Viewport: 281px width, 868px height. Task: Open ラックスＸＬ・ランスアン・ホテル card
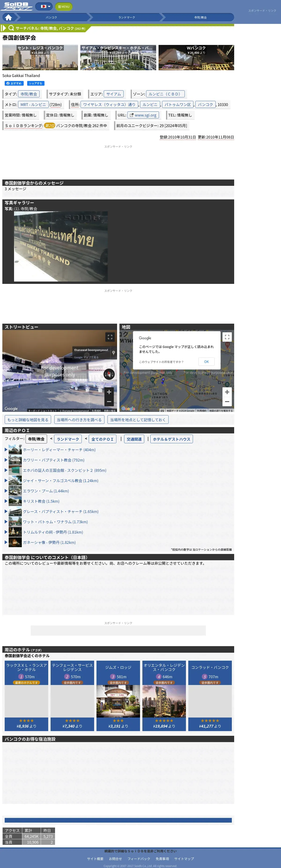(26, 696)
